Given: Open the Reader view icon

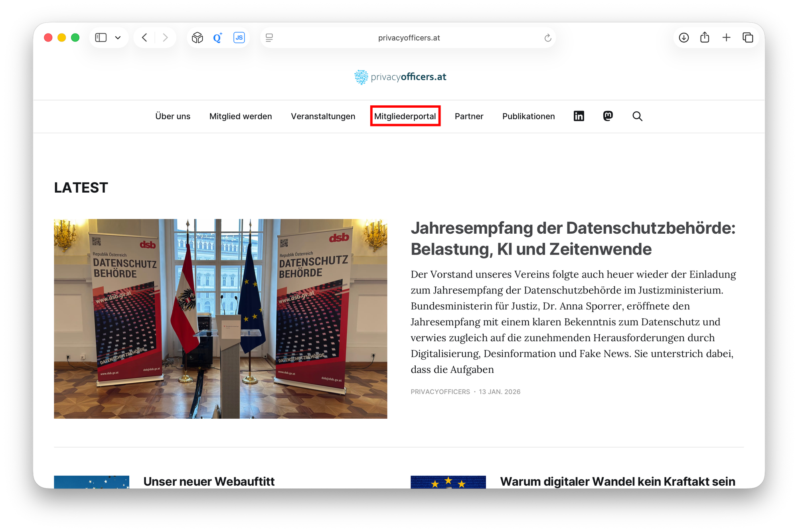Looking at the screenshot, I should [x=269, y=37].
